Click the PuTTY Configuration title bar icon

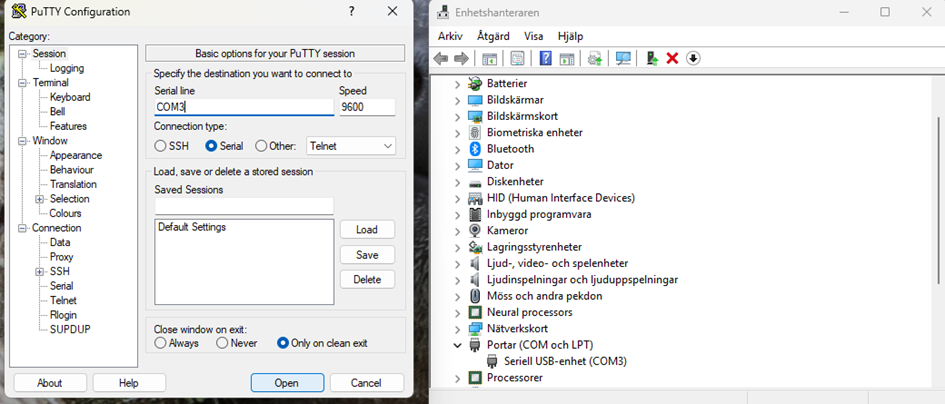[x=19, y=11]
